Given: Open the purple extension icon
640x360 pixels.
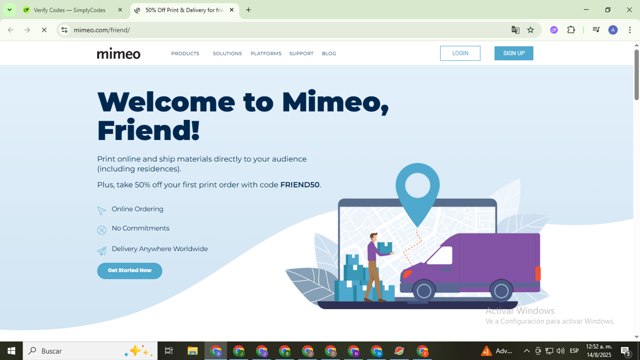Looking at the screenshot, I should click(x=554, y=30).
